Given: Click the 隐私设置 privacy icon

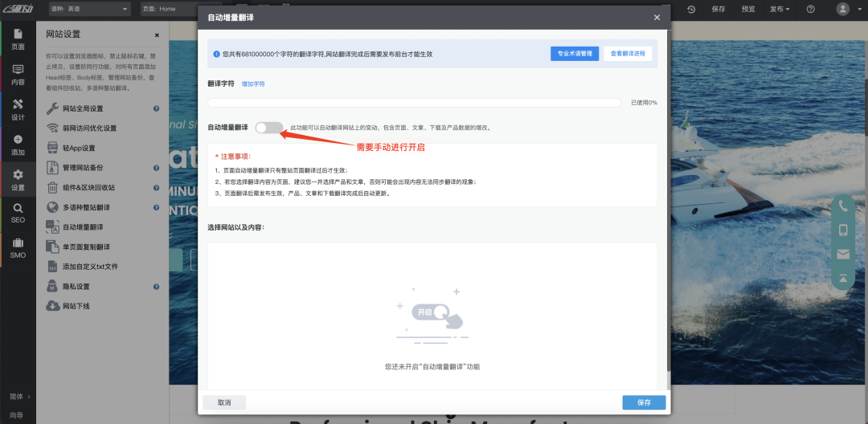Looking at the screenshot, I should point(52,287).
